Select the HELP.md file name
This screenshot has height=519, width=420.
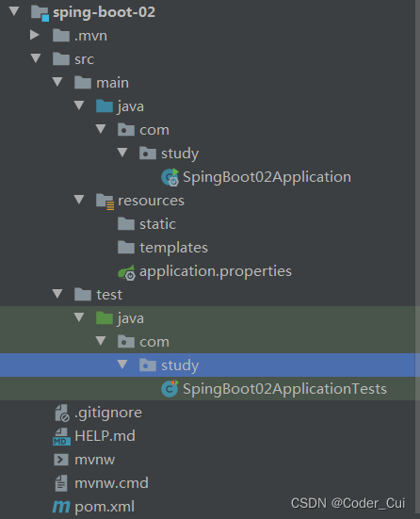(105, 436)
